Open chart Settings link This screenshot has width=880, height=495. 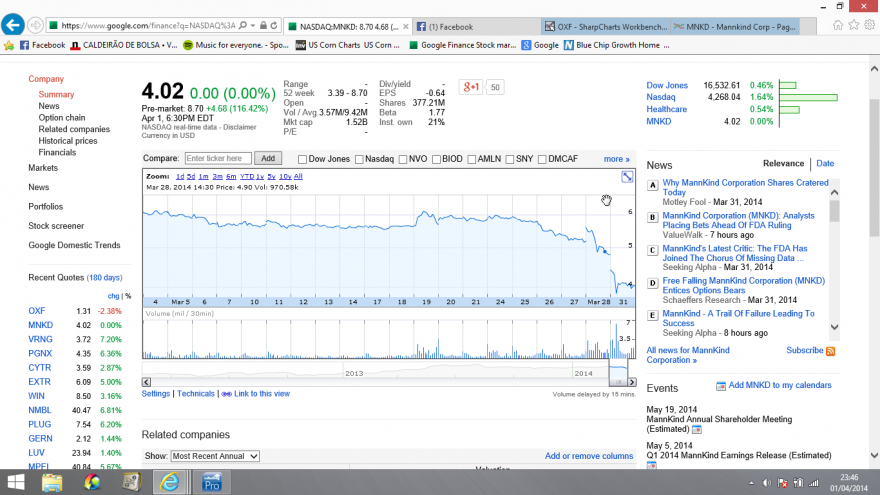(155, 394)
